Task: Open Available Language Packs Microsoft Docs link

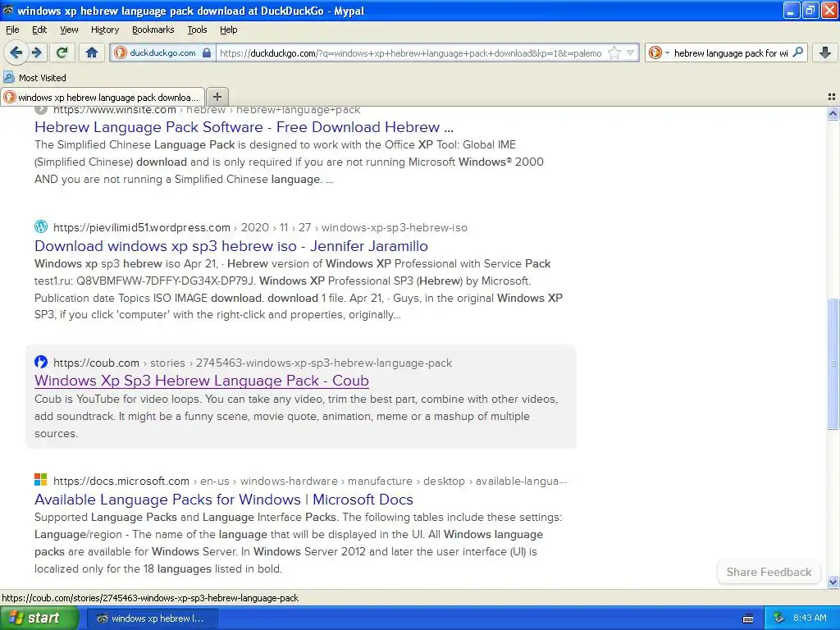Action: tap(223, 500)
